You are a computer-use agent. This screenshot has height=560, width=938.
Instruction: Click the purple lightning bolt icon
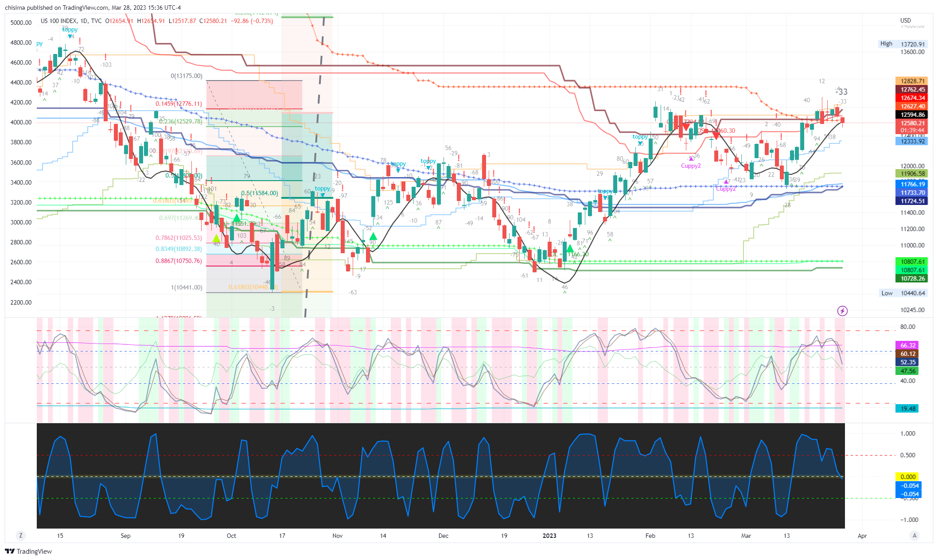[x=842, y=311]
